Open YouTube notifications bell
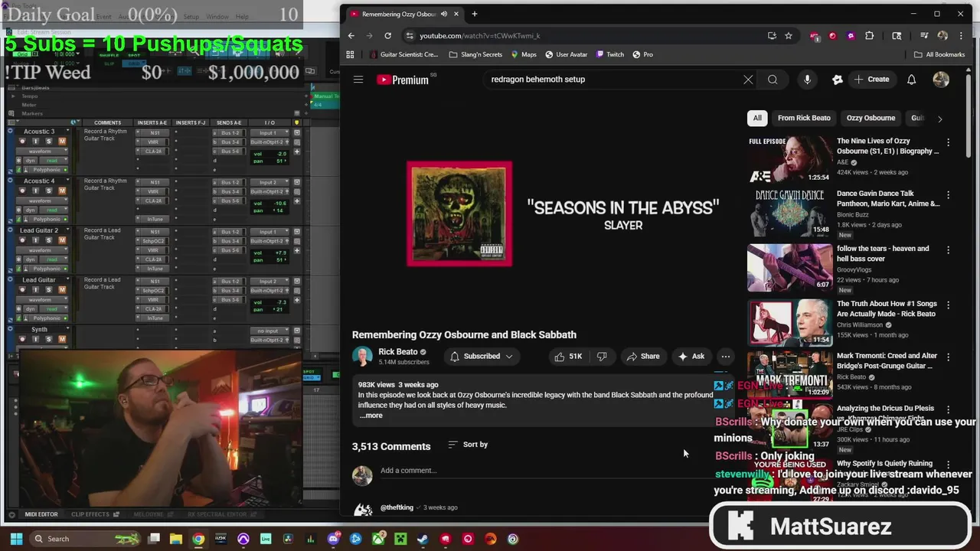The width and height of the screenshot is (980, 551). click(x=911, y=80)
